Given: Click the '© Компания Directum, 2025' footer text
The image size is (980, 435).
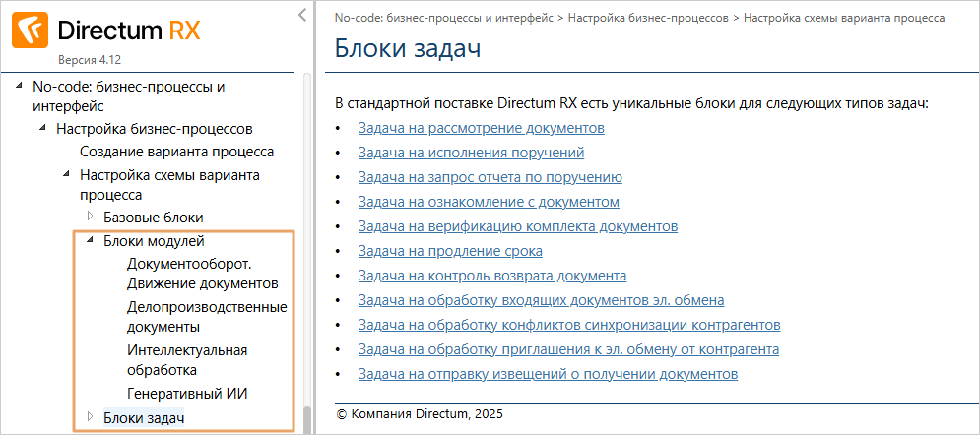Looking at the screenshot, I should (420, 413).
